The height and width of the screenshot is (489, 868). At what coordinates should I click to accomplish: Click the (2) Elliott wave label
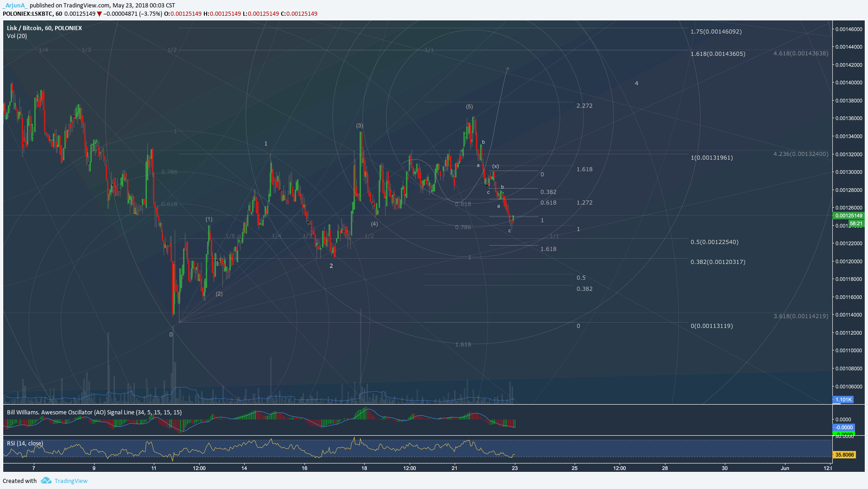219,294
